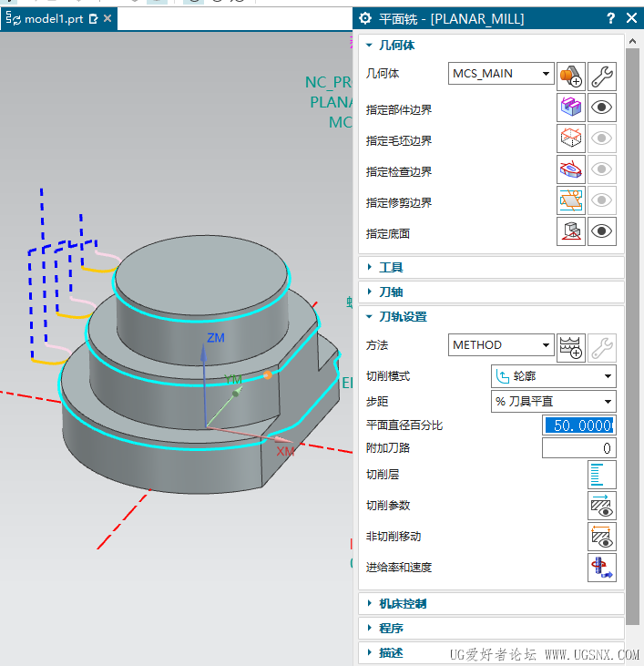Click the 指定部件边界 label
This screenshot has width=644, height=666.
click(399, 110)
